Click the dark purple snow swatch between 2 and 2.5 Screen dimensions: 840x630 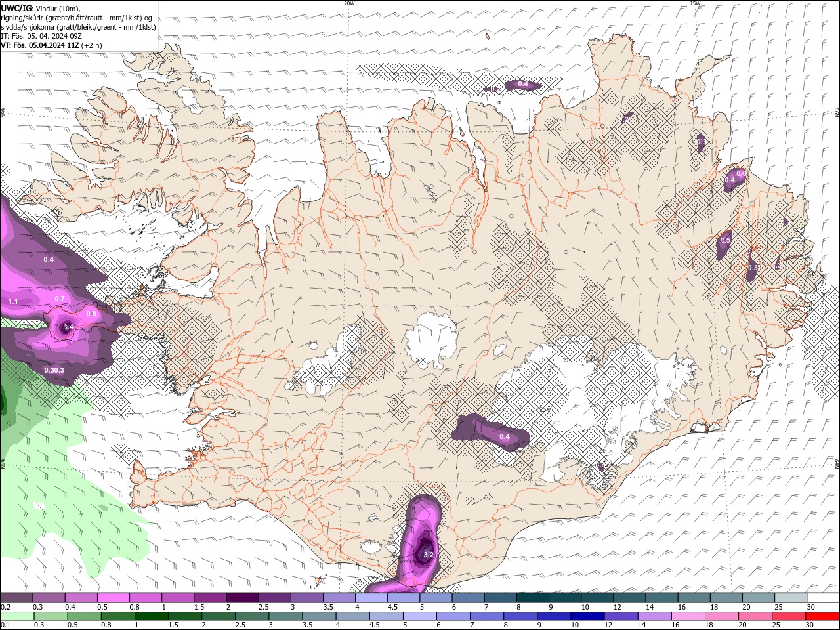click(x=242, y=597)
